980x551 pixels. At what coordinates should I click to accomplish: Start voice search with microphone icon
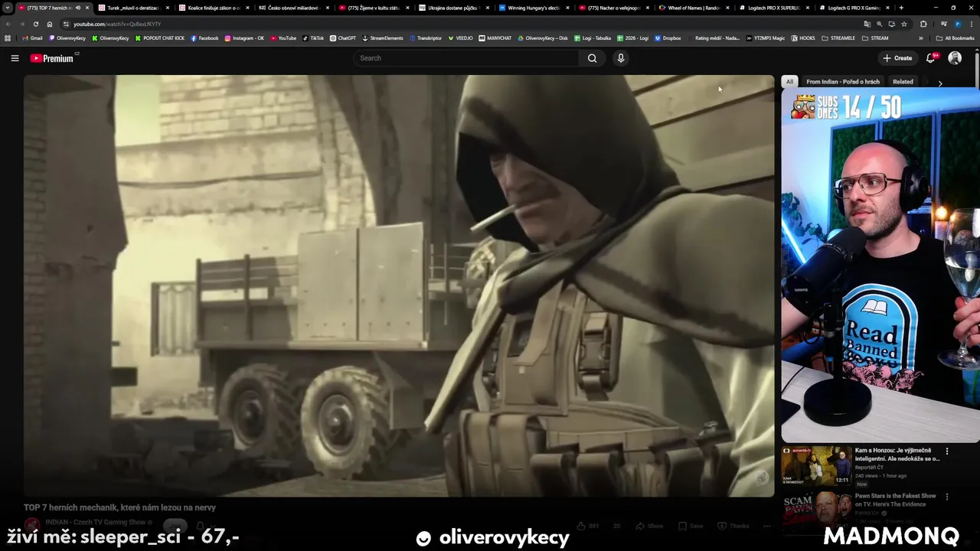(621, 58)
